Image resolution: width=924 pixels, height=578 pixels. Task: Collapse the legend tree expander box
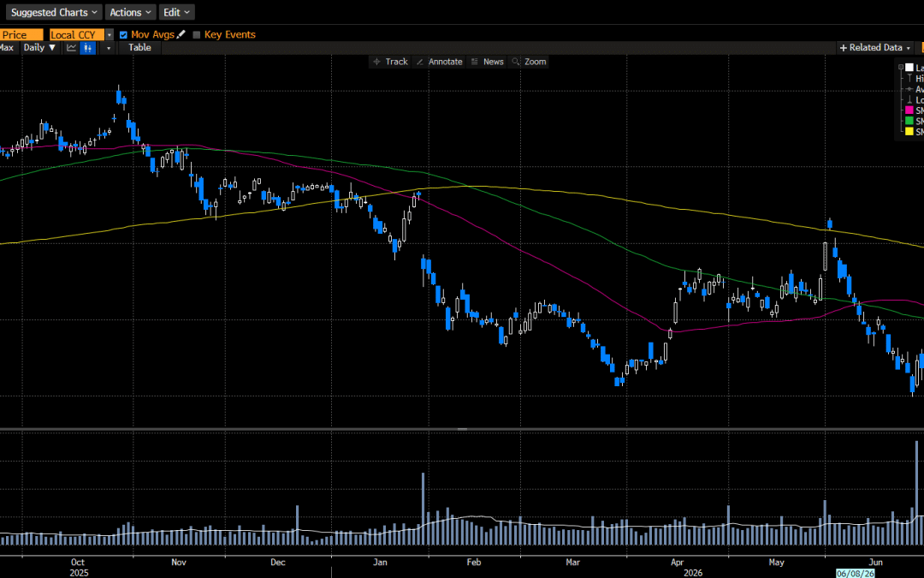coord(900,68)
